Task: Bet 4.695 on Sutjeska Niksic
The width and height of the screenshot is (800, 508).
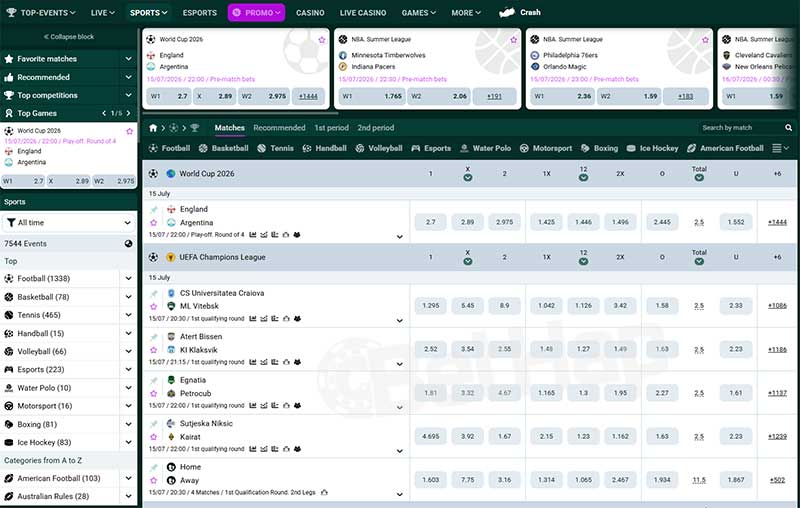Action: [x=431, y=436]
